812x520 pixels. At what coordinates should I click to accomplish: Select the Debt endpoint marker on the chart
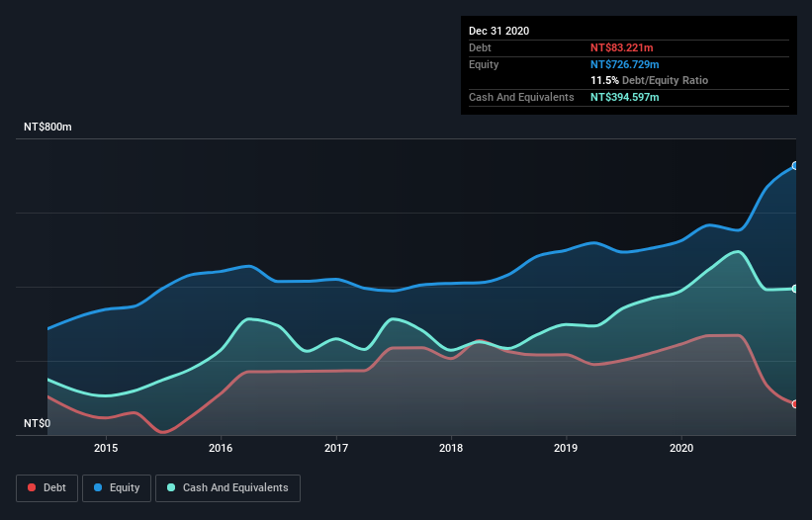795,404
